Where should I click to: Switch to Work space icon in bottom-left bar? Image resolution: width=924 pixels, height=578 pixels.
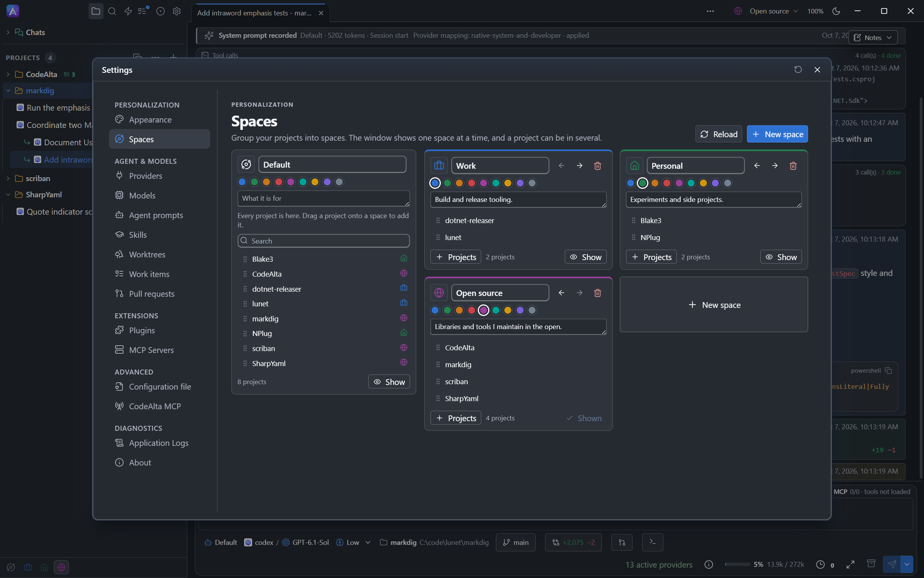click(x=28, y=567)
